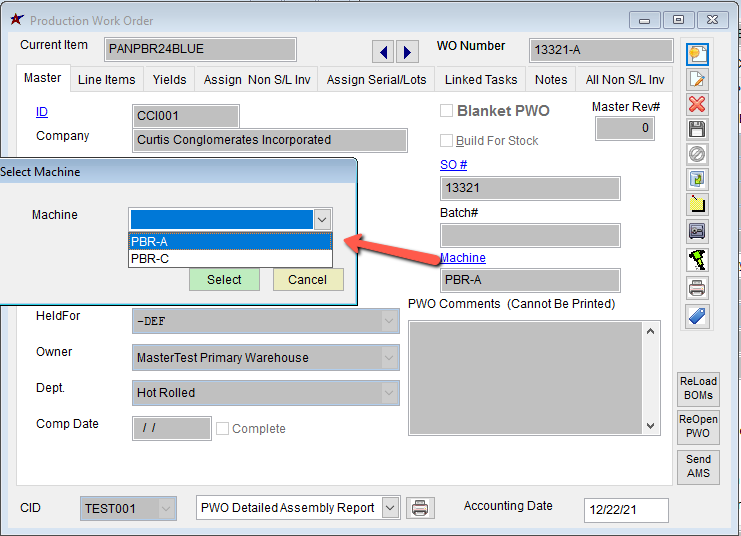Open PWO Detailed Assembly Report dropdown

click(x=389, y=508)
